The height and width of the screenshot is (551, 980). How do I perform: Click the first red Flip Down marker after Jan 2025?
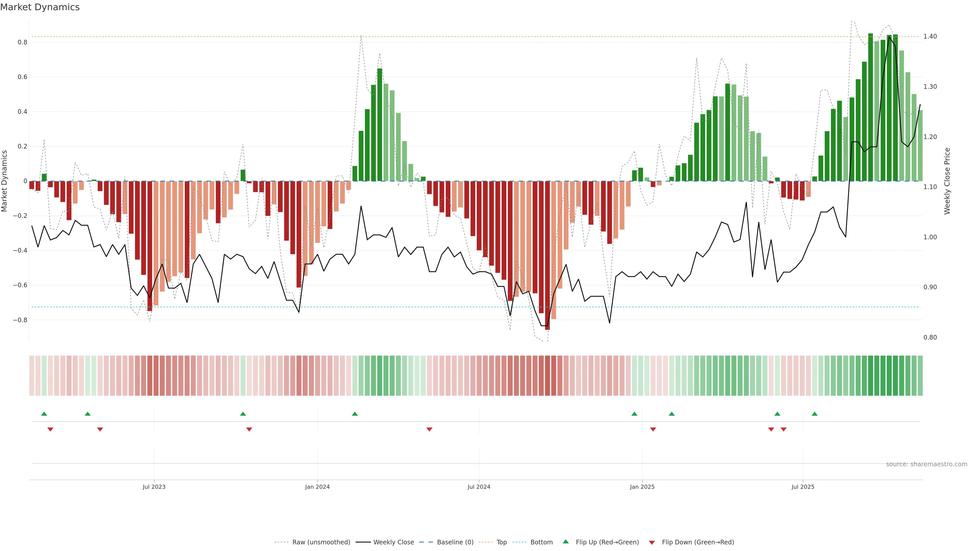point(653,429)
